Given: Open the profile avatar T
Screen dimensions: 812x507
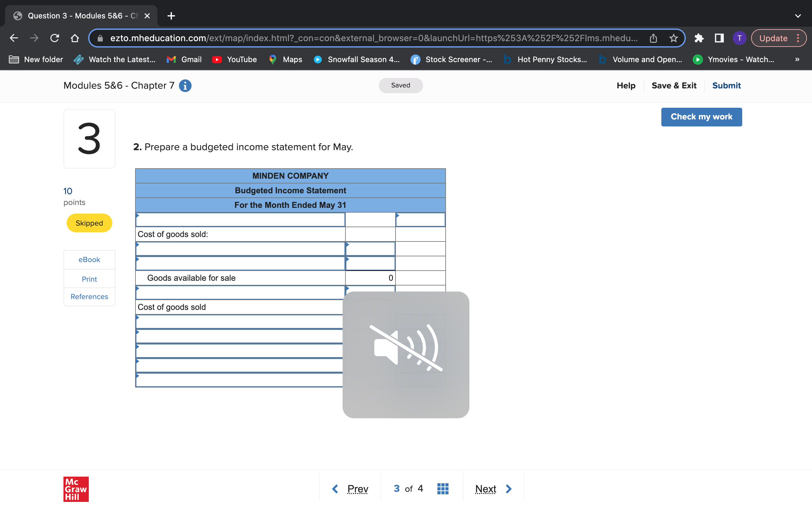Looking at the screenshot, I should point(739,38).
